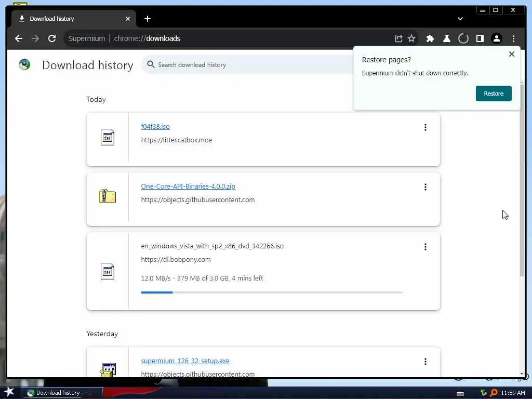Click the Windows Vista iso file icon
532x399 pixels.
pyautogui.click(x=108, y=271)
